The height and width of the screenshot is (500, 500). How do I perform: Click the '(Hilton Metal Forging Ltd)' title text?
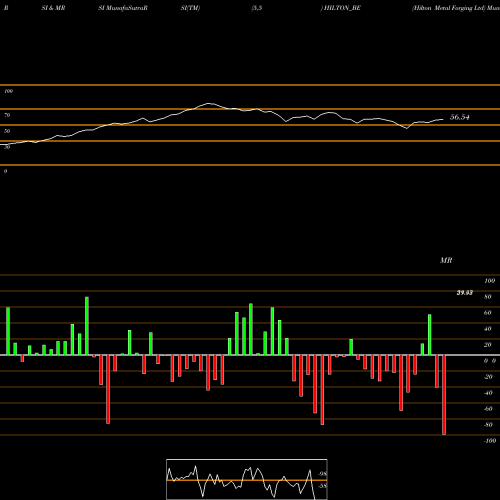pos(448,8)
